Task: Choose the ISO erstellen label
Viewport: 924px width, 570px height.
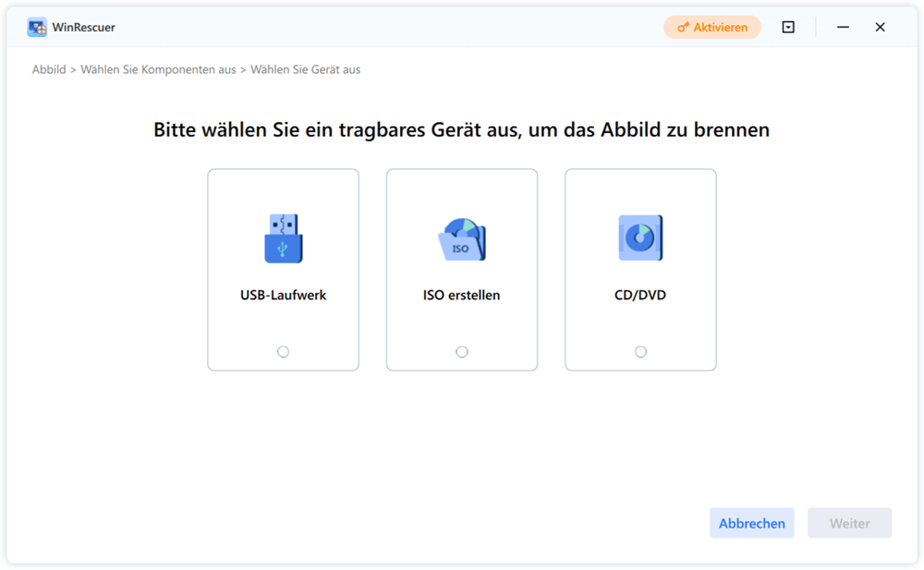Action: click(x=462, y=296)
